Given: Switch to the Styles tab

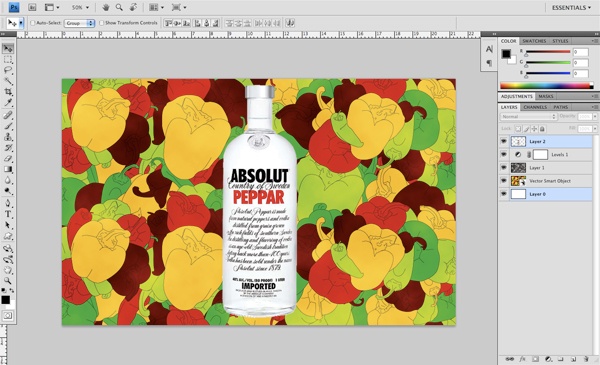Looking at the screenshot, I should 560,41.
